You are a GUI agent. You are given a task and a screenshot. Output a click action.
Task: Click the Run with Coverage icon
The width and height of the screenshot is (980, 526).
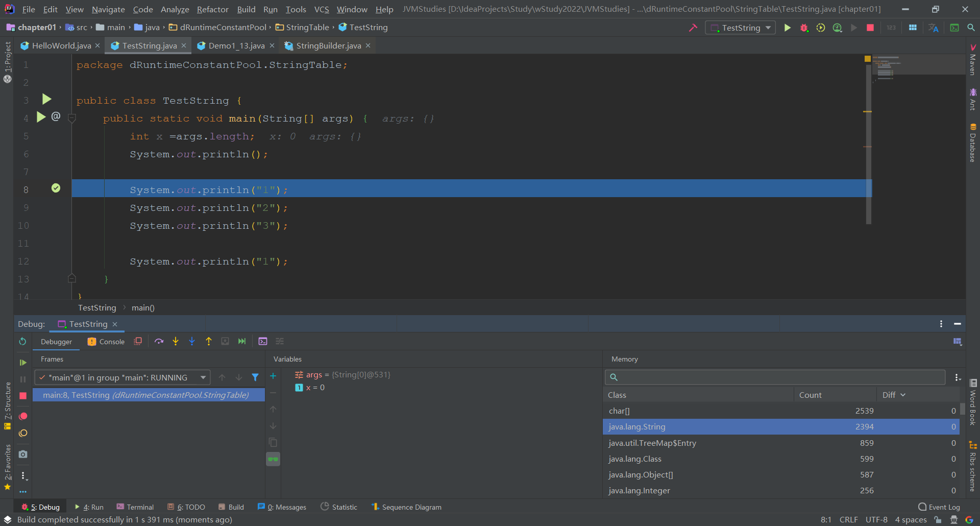click(x=821, y=28)
